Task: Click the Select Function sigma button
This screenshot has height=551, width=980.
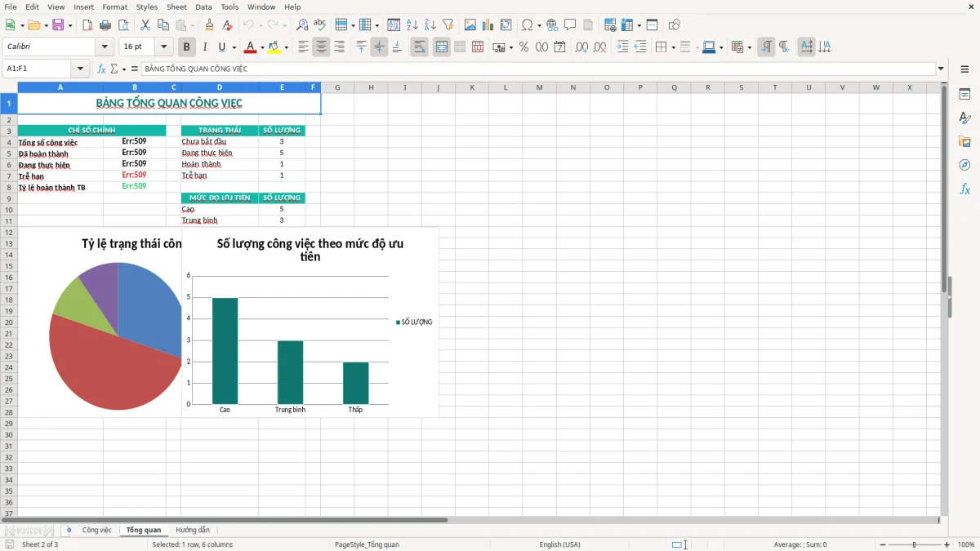Action: click(114, 69)
